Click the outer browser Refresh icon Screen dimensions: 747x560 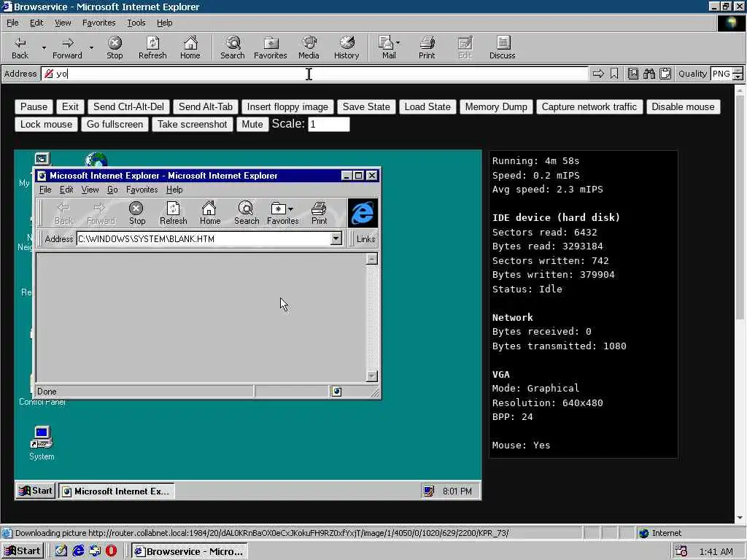pos(152,47)
